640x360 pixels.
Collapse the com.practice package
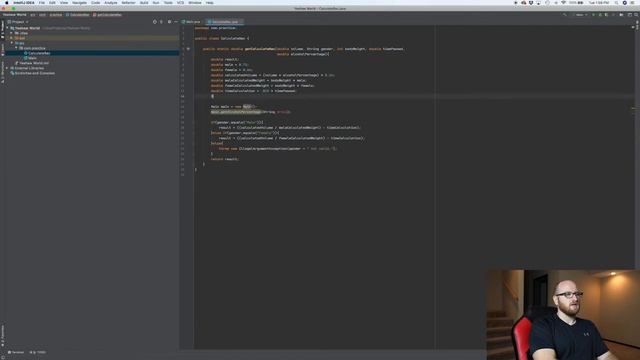tap(16, 48)
